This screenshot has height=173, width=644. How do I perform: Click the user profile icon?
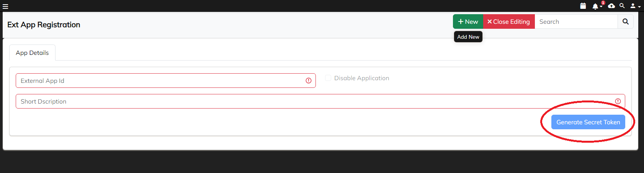tap(633, 6)
